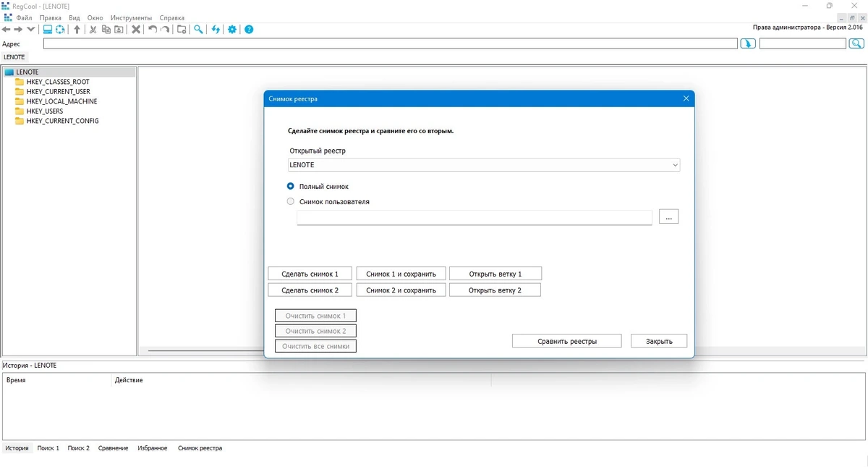Image resolution: width=868 pixels, height=467 pixels.
Task: Open the Инструменты menu
Action: click(131, 17)
